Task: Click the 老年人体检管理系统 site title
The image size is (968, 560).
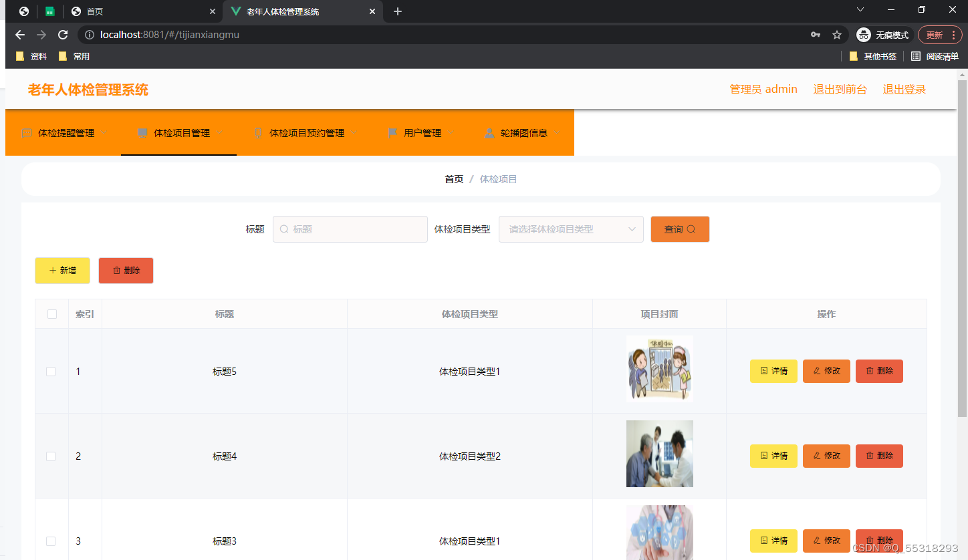Action: click(88, 90)
